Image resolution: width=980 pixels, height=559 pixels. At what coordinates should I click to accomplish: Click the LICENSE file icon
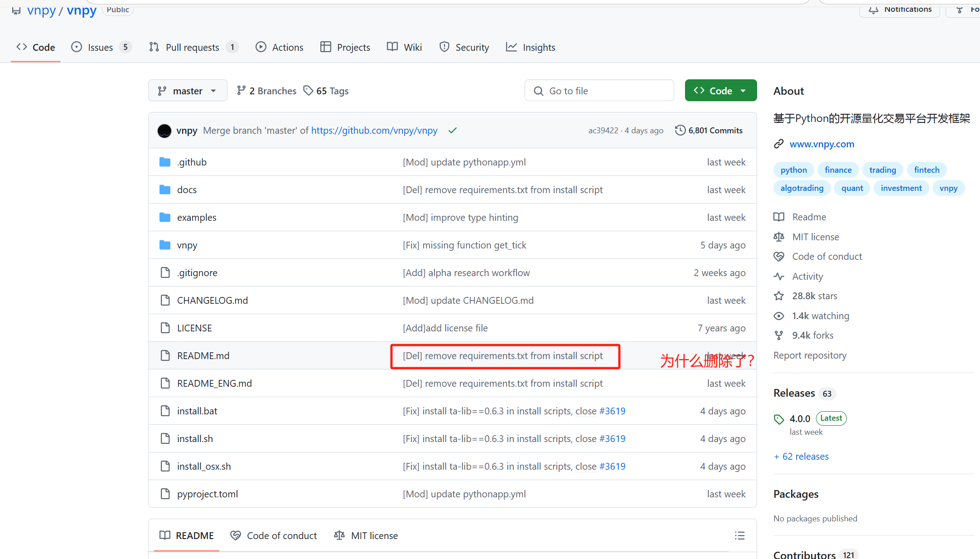(165, 328)
